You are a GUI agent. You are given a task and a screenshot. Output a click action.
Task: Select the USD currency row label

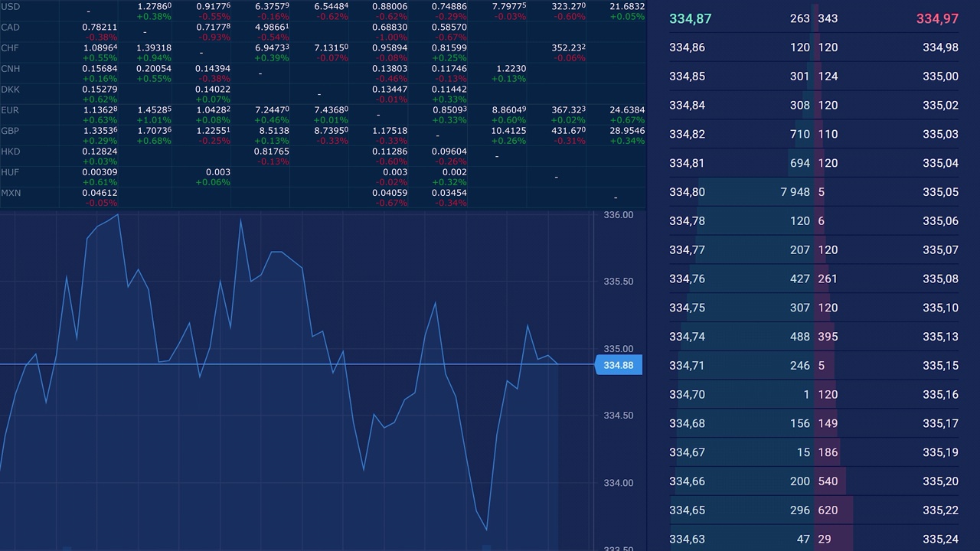[x=11, y=6]
